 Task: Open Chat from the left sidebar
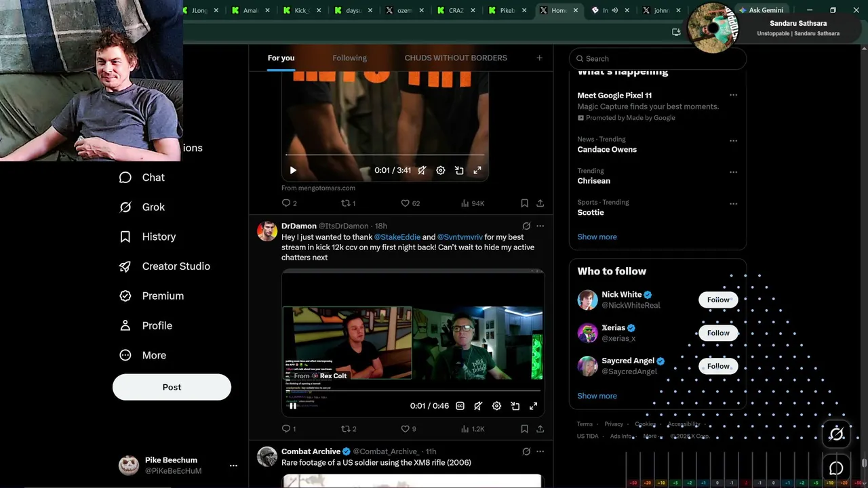(142, 178)
